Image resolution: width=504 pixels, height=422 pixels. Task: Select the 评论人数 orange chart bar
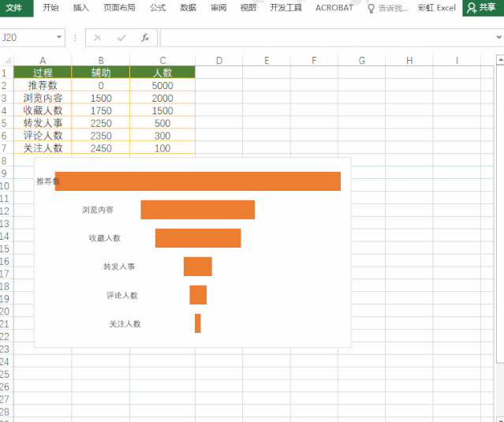[198, 295]
